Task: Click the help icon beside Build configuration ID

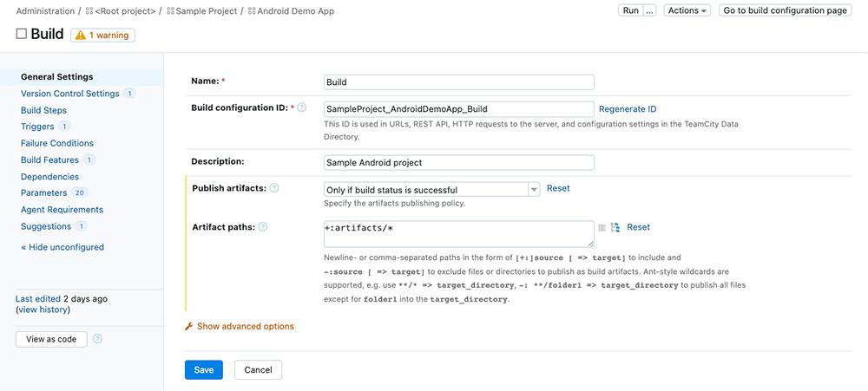Action: click(302, 108)
